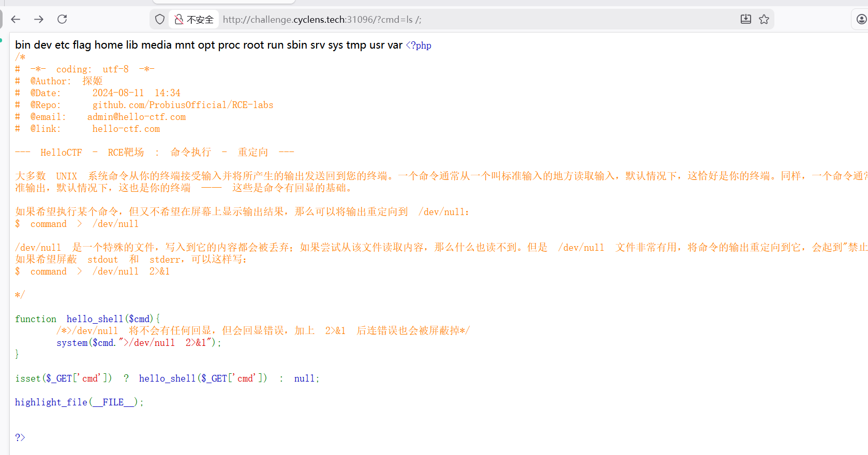
Task: Click the '如果希望执行某个命令' paragraph line
Action: tap(242, 212)
